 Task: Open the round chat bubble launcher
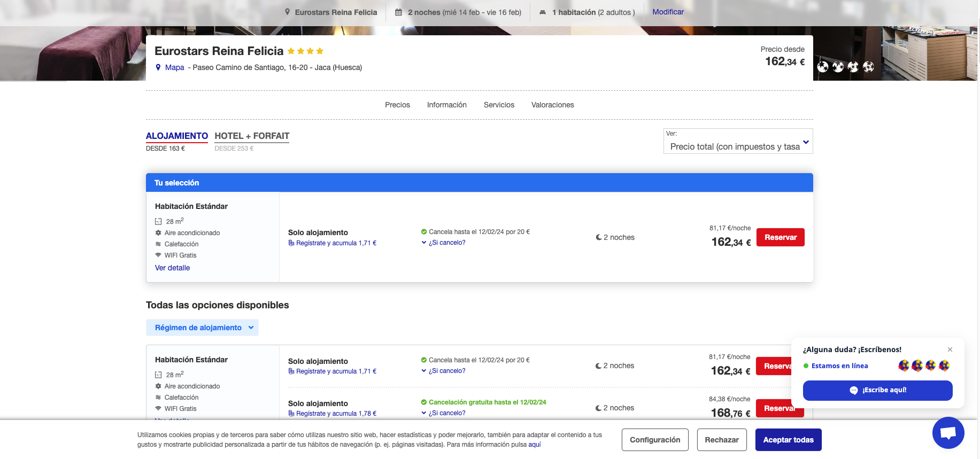(x=948, y=433)
